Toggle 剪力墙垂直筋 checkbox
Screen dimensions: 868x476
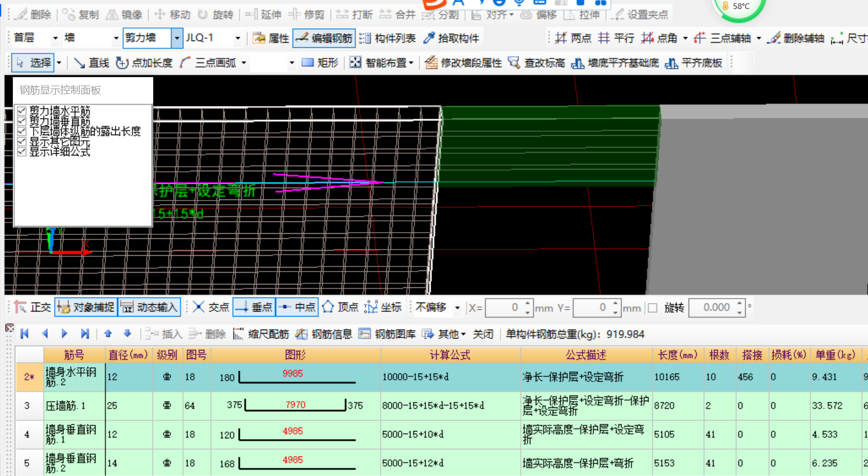pos(22,121)
